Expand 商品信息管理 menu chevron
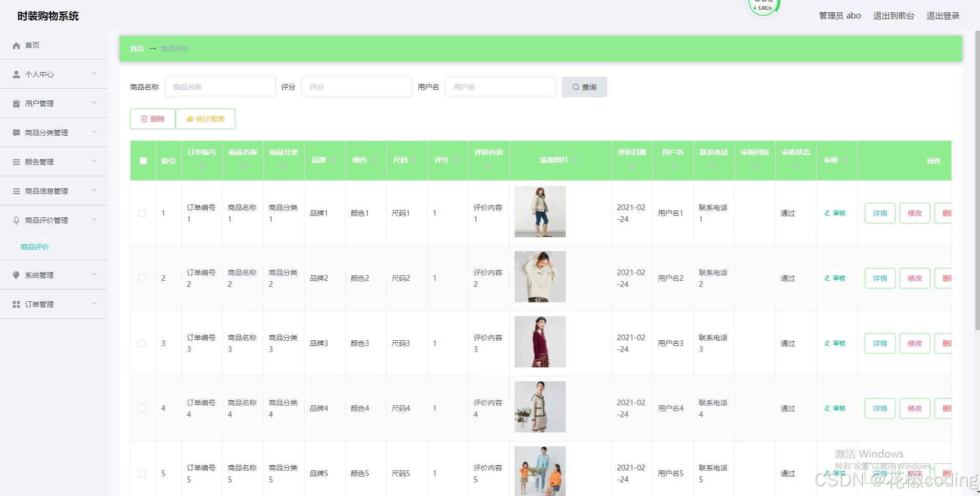 (94, 190)
